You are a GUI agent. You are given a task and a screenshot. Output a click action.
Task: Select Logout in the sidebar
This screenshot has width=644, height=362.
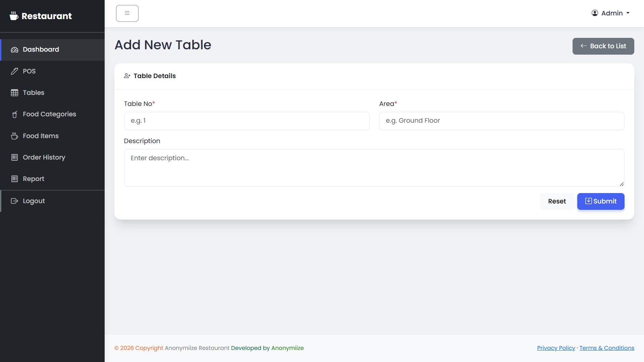[x=52, y=201]
